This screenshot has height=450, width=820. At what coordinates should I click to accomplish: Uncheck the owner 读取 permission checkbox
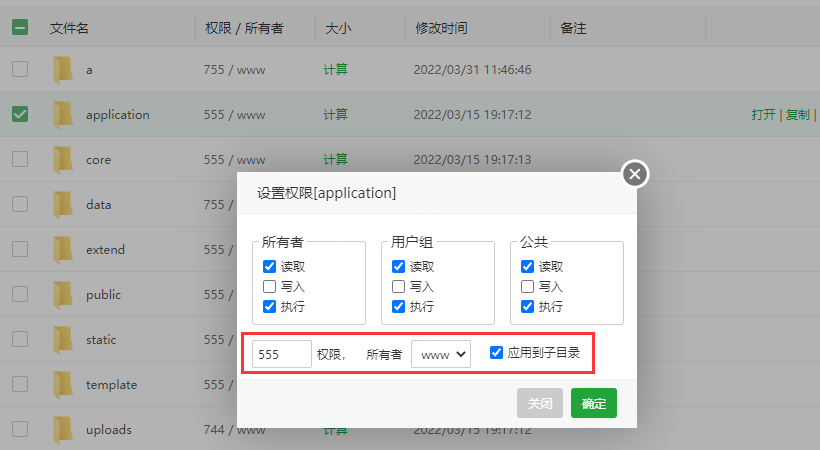(269, 266)
